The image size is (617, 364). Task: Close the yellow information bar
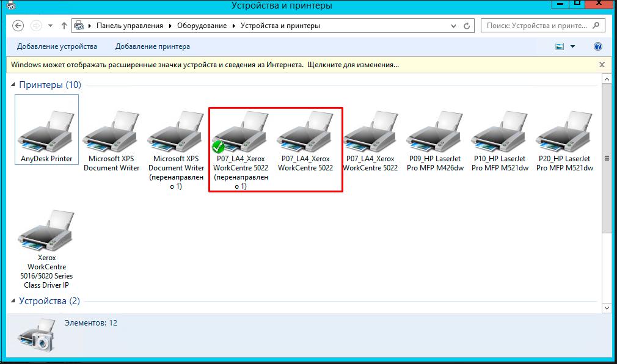click(602, 65)
